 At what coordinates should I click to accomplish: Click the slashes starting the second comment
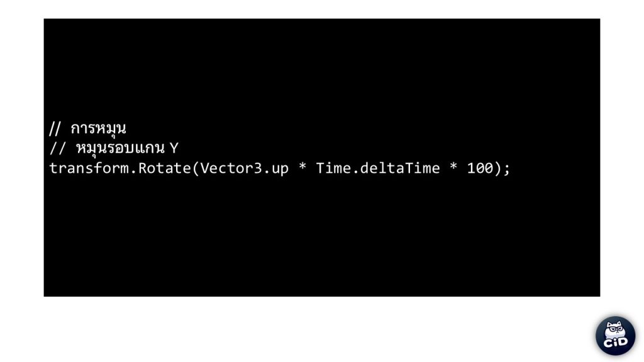[57, 148]
